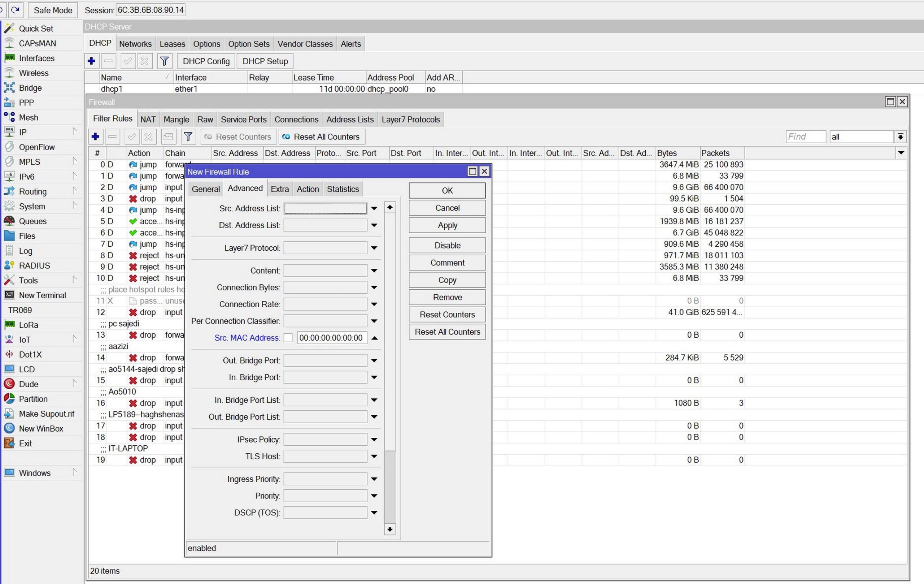Expand Connection Bytes field
Viewport: 924px width, 584px height.
[x=374, y=287]
